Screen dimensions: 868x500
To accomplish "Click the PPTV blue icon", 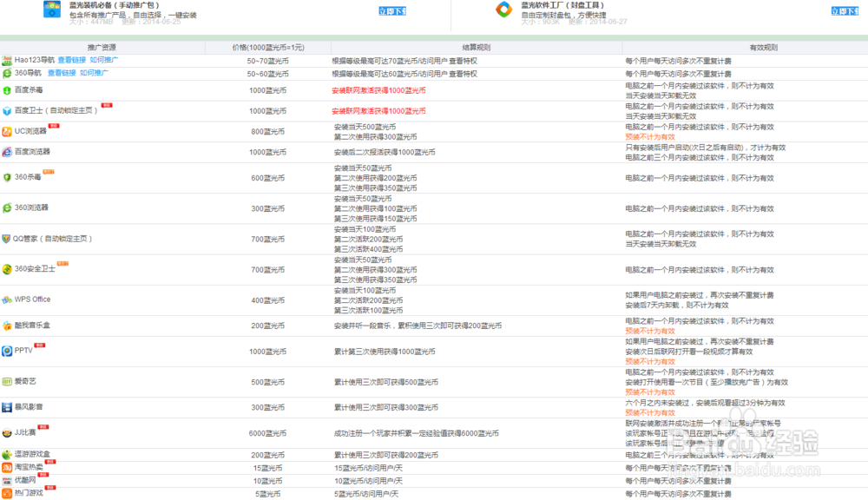I will pos(7,351).
